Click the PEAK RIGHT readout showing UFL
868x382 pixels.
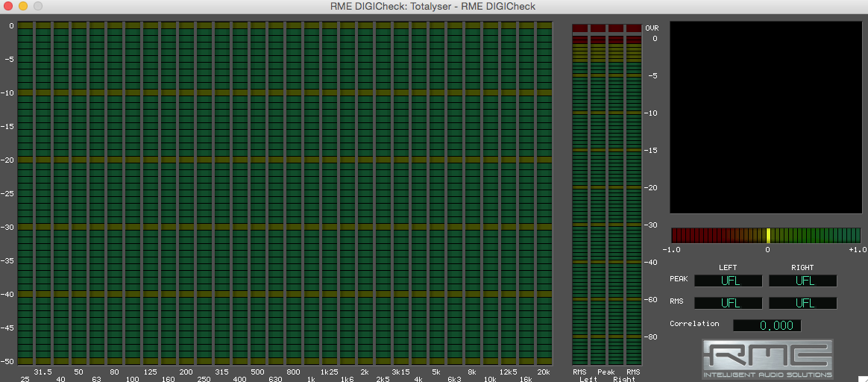802,281
